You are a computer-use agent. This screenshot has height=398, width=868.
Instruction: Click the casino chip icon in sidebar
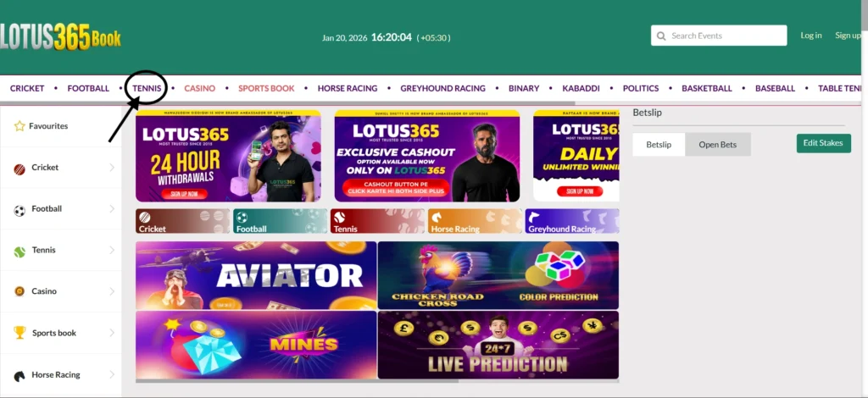pos(20,291)
